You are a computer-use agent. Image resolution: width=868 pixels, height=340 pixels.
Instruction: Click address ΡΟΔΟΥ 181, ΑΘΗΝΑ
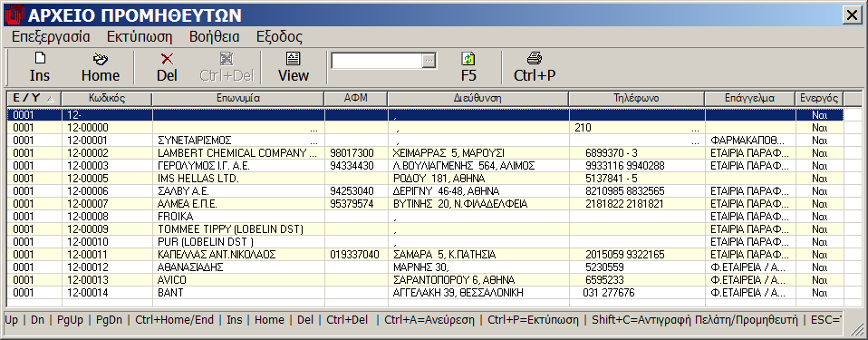point(439,179)
